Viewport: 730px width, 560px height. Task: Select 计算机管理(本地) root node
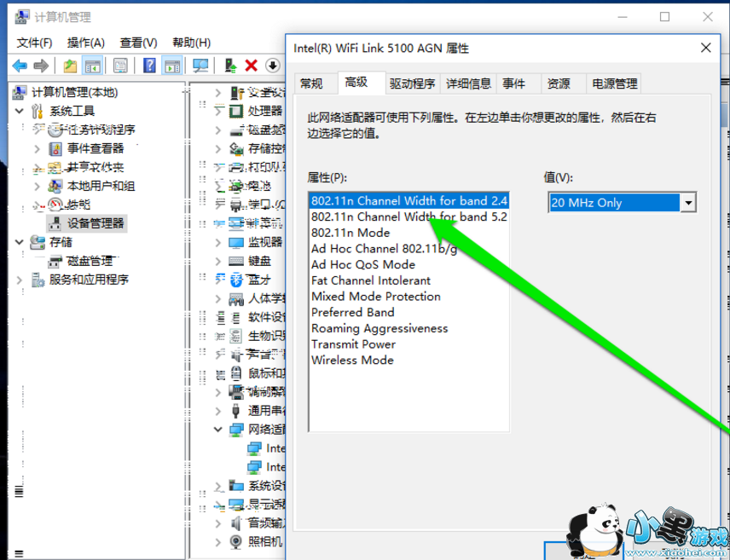click(x=74, y=92)
